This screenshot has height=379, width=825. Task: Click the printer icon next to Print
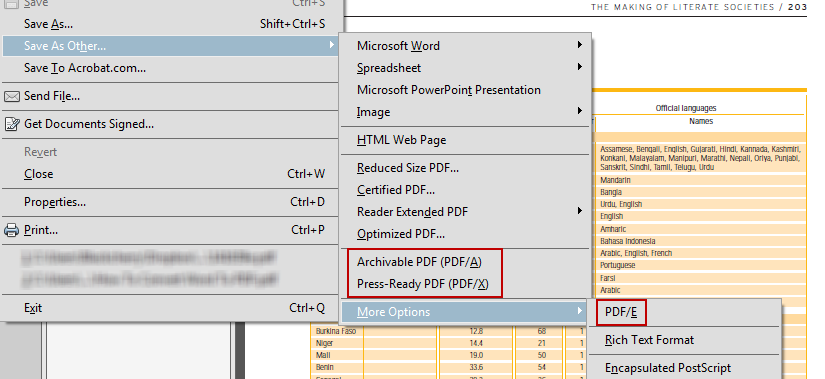(x=12, y=230)
